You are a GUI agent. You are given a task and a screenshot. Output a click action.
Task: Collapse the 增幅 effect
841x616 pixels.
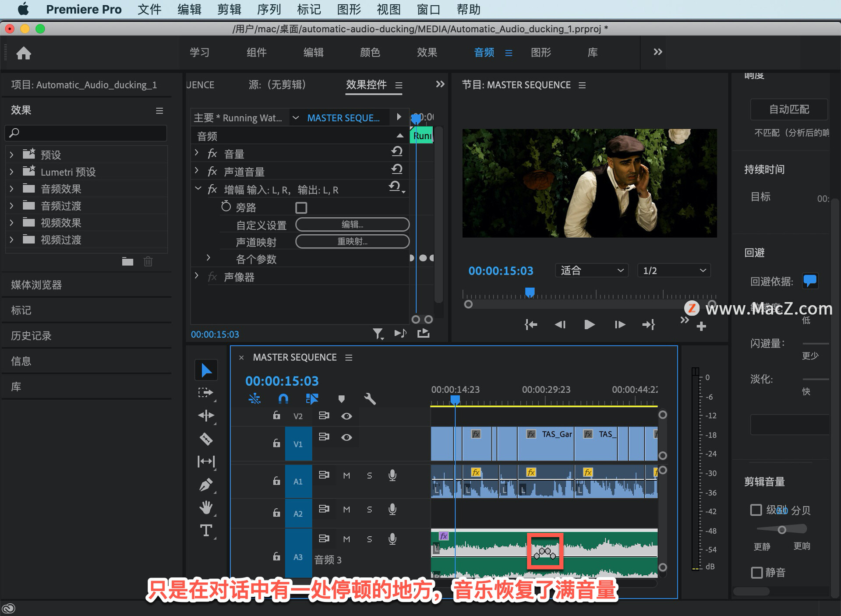click(x=198, y=189)
